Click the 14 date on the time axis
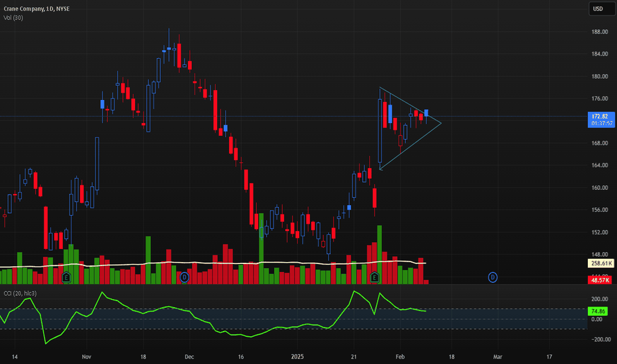The width and height of the screenshot is (617, 364). coord(15,357)
